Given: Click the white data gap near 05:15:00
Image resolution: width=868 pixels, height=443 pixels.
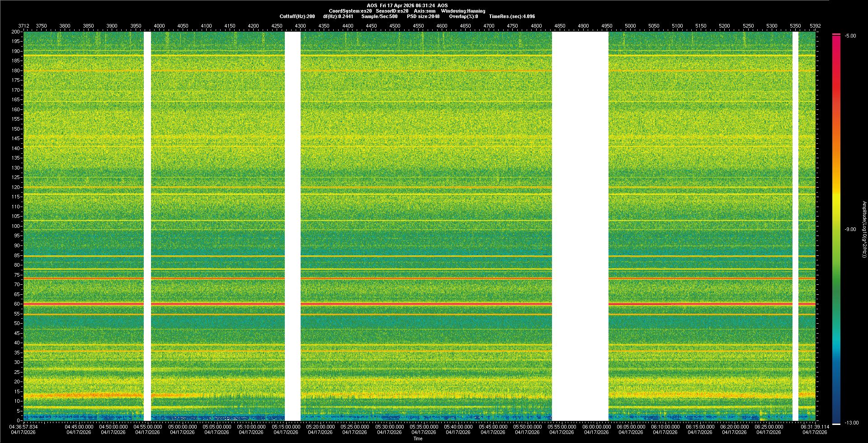Looking at the screenshot, I should coord(292,226).
